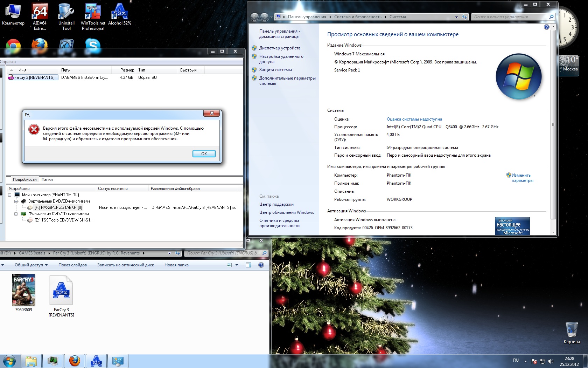
Task: Click Показ слайдов in Explorer toolbar
Action: [72, 265]
